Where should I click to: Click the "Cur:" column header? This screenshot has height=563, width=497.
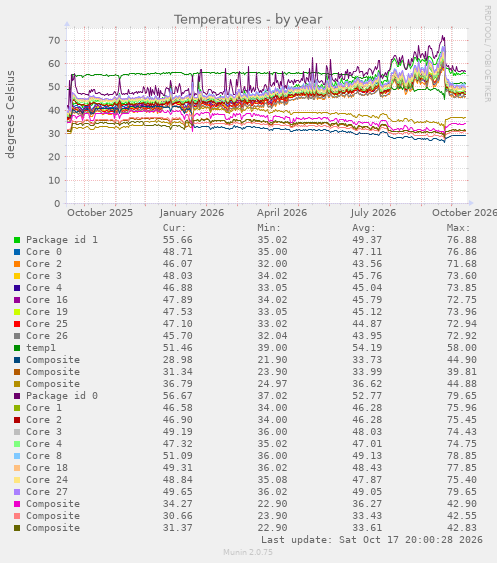[174, 228]
